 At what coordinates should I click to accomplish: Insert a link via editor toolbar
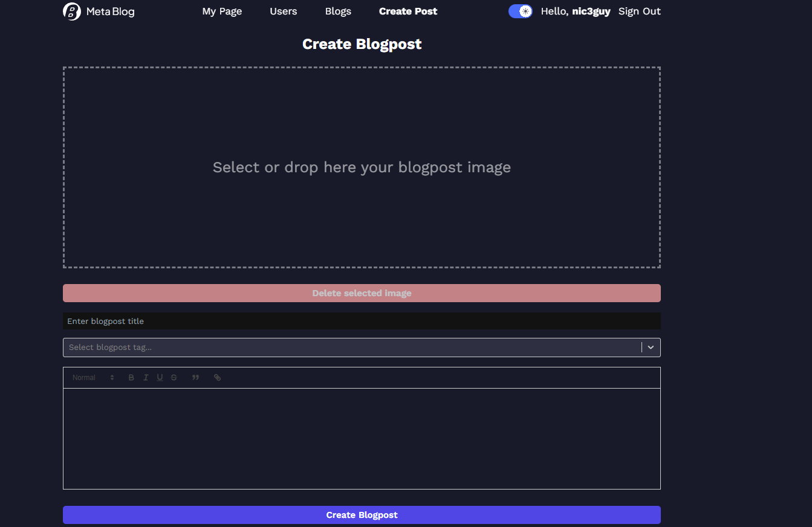pyautogui.click(x=217, y=378)
